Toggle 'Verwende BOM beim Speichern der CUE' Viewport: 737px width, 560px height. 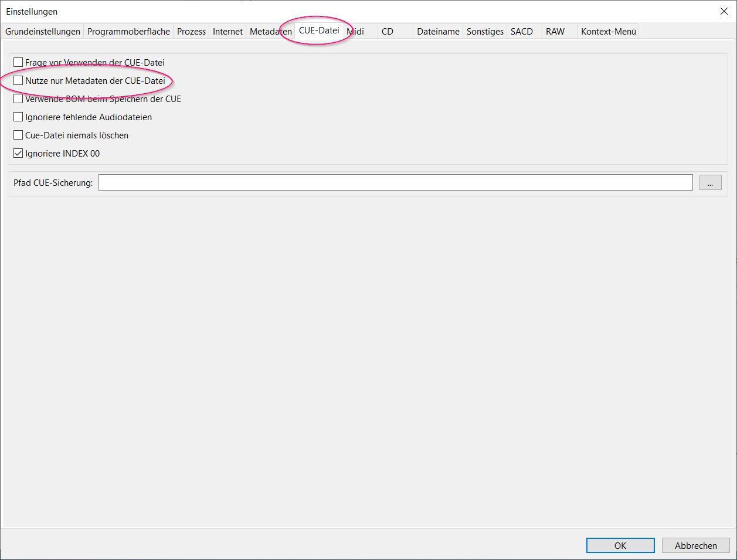18,99
